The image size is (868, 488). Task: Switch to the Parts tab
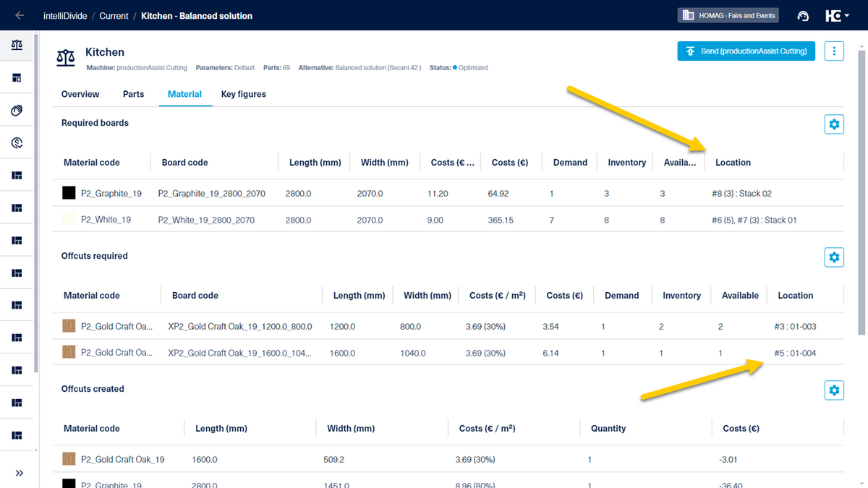tap(133, 94)
